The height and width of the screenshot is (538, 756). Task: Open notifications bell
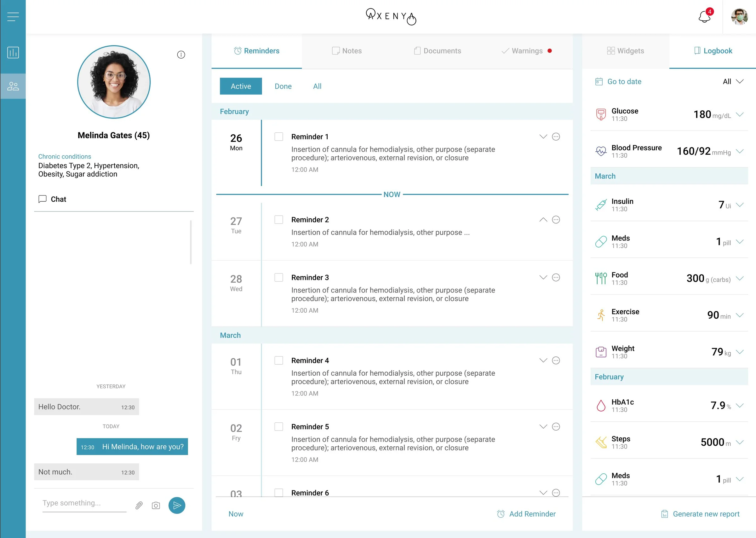click(704, 17)
